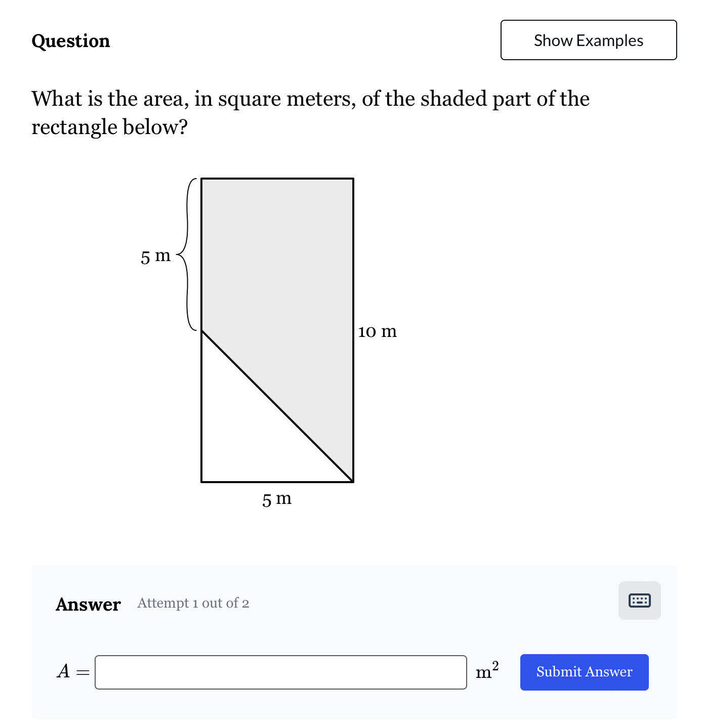This screenshot has height=728, width=703.
Task: Click the keyboard icon beside the Answer panel
Action: [x=639, y=601]
